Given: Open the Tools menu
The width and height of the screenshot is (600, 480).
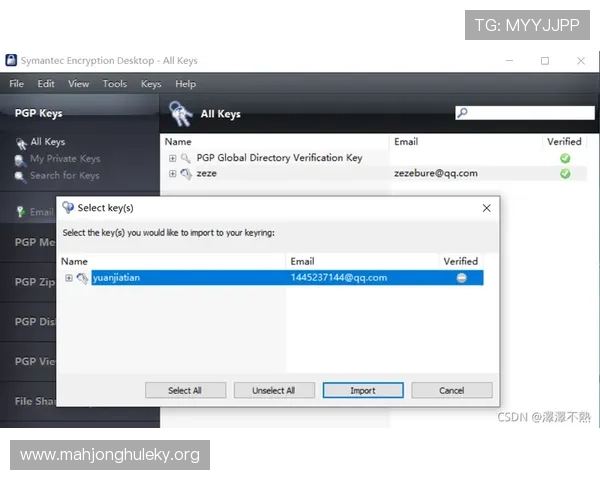Looking at the screenshot, I should pyautogui.click(x=115, y=84).
